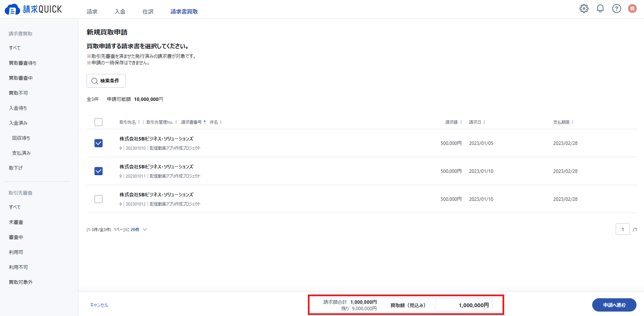The image size is (644, 316).
Task: Click the 申請へ進む button
Action: 614,305
